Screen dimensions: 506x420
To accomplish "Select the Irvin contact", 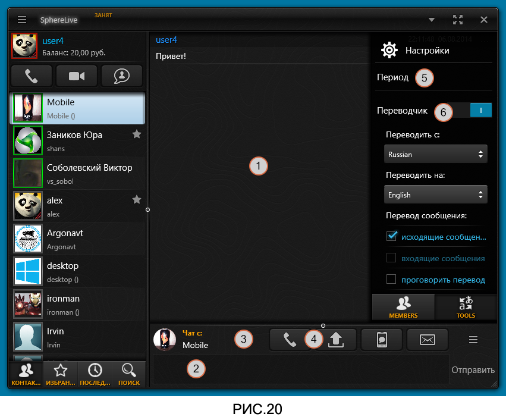I will (77, 337).
